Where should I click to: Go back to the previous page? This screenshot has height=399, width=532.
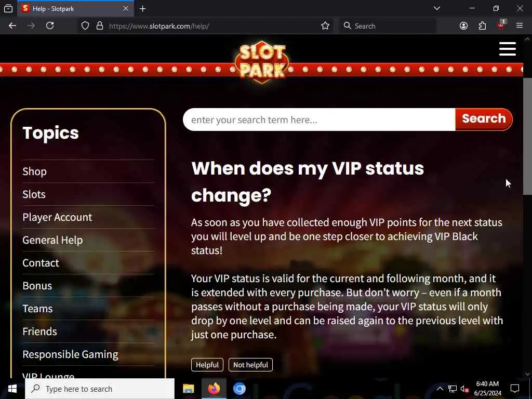tap(12, 26)
